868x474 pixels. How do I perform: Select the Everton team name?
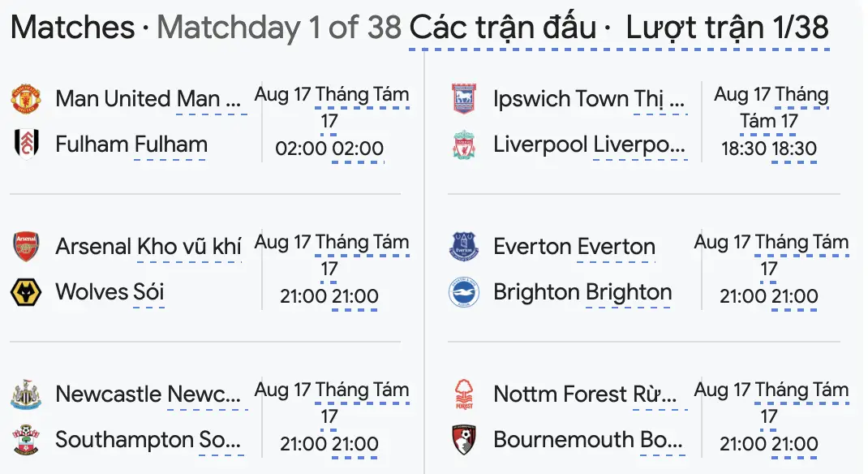tap(532, 247)
